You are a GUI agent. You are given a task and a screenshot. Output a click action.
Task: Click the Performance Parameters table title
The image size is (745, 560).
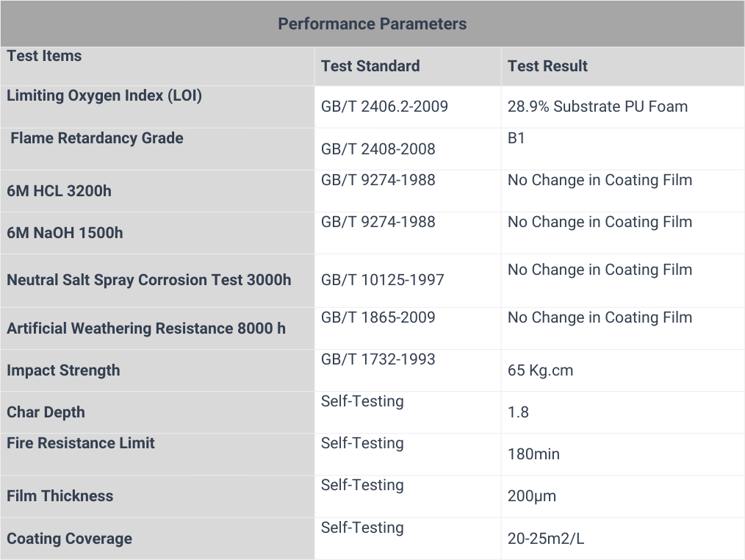[372, 24]
